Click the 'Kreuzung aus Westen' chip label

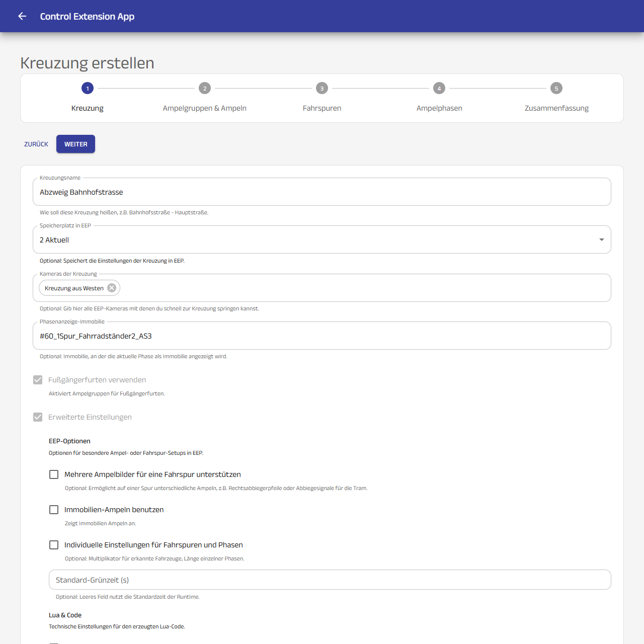point(74,288)
